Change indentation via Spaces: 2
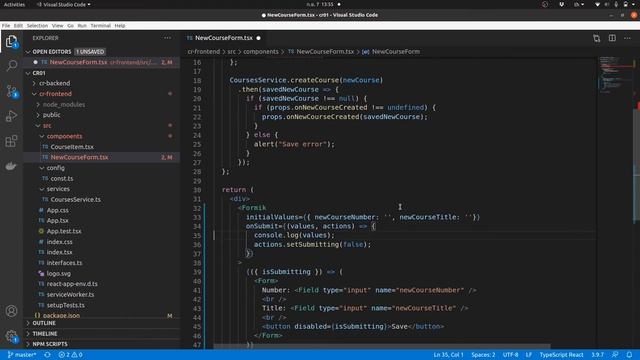This screenshot has width=640, height=360. [483, 355]
